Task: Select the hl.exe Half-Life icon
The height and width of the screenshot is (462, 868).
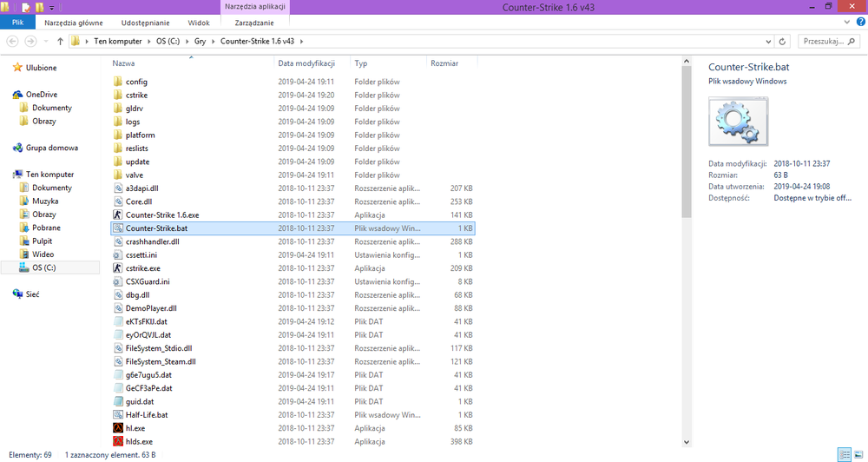Action: 118,428
